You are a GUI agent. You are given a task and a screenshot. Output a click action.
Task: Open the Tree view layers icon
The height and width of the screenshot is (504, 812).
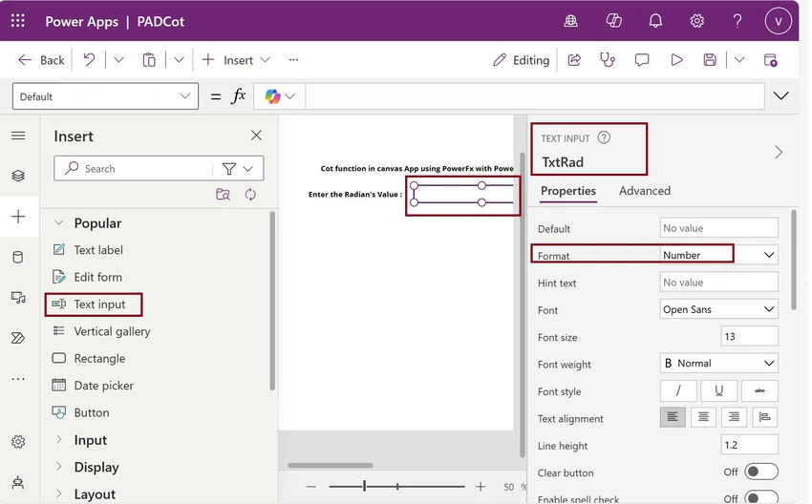tap(18, 176)
